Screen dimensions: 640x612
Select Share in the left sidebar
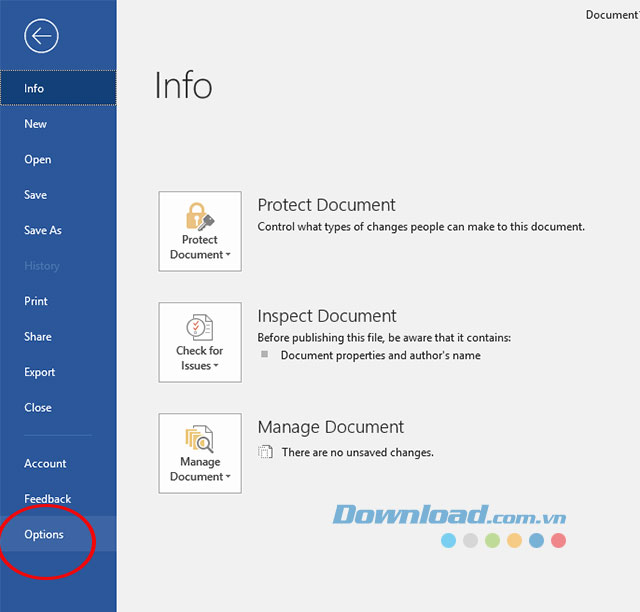38,337
